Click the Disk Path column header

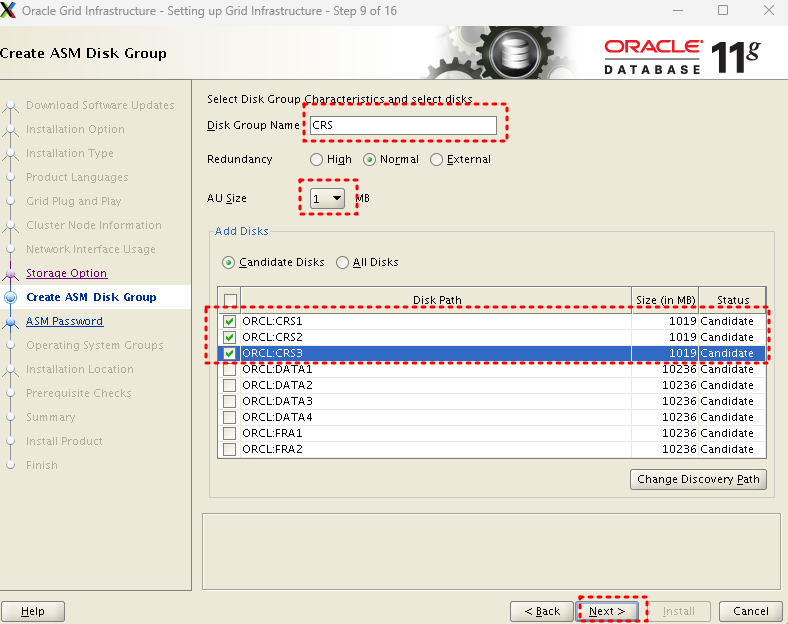[x=436, y=300]
